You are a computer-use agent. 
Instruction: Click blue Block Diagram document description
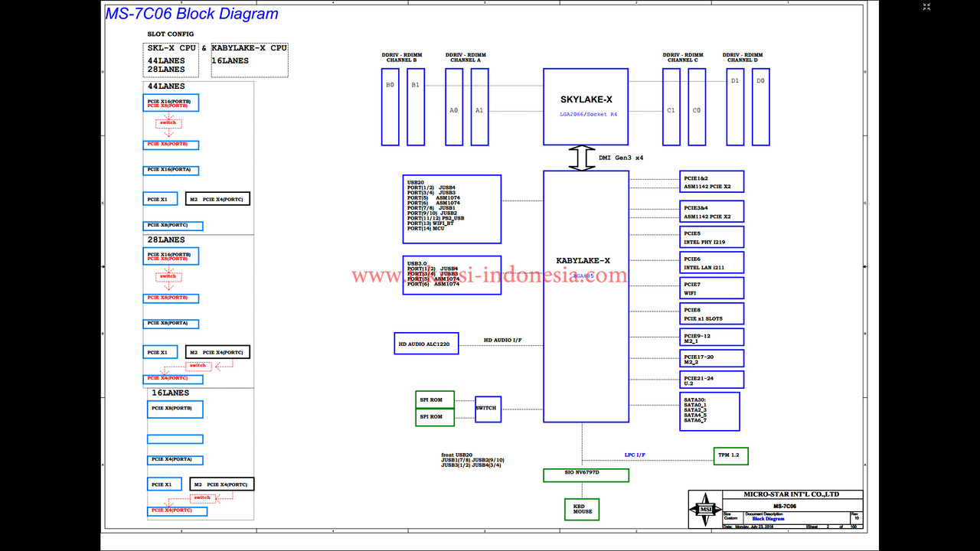point(768,519)
